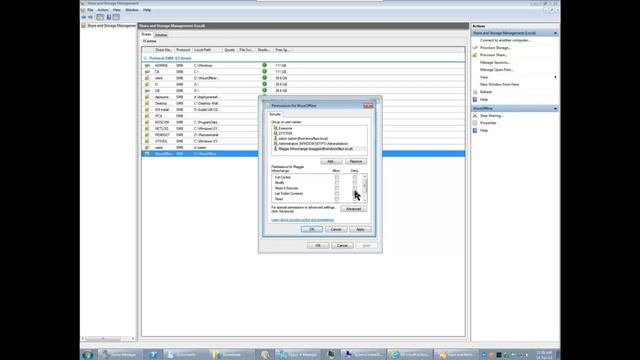The height and width of the screenshot is (360, 640).
Task: Expand the View submenu in Actions pane
Action: [555, 77]
